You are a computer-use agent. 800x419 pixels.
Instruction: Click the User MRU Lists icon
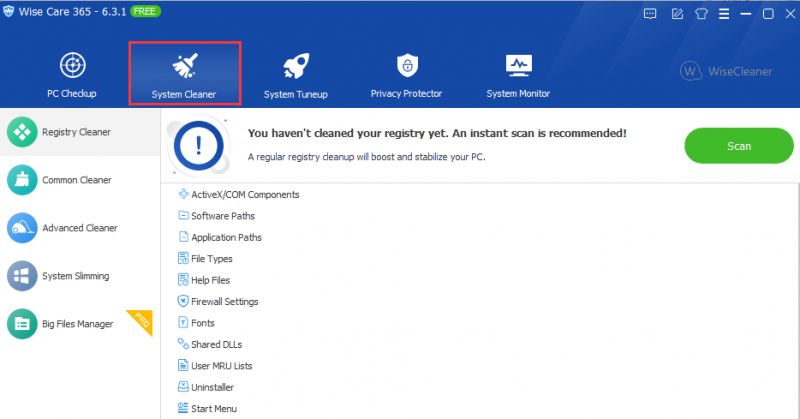pos(183,365)
